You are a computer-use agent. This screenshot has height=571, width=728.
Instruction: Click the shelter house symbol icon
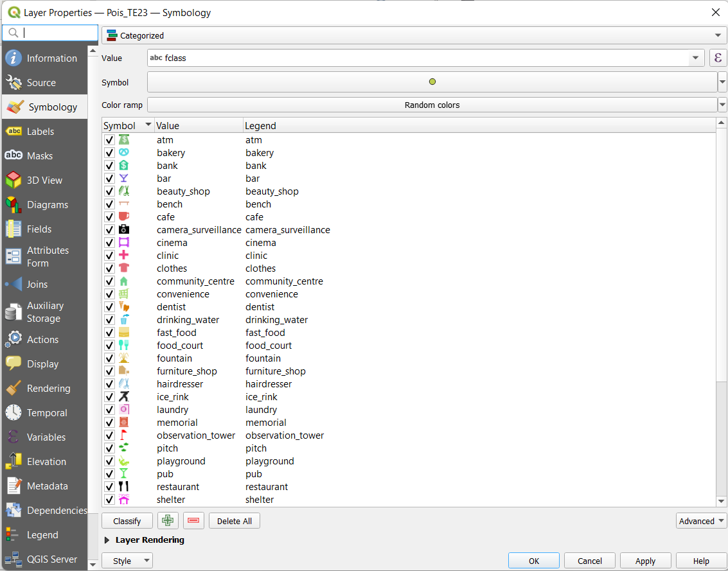pos(124,500)
